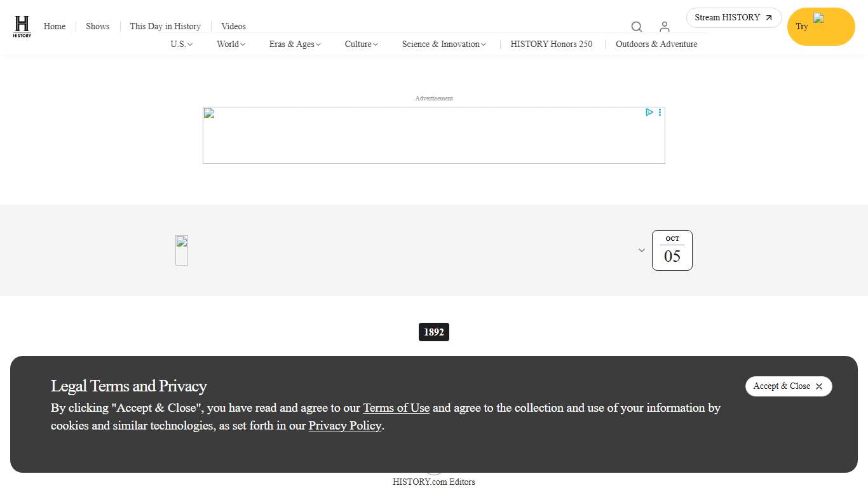Expand the Culture dropdown menu

(361, 44)
